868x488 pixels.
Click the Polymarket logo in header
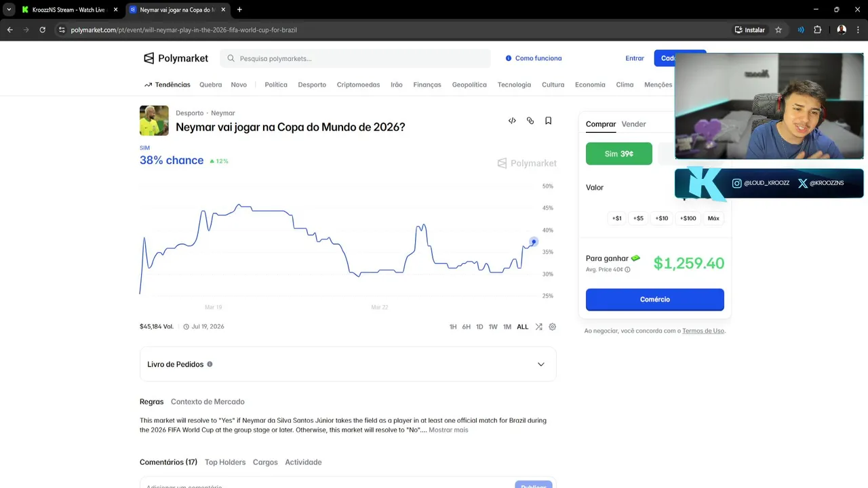click(x=176, y=58)
